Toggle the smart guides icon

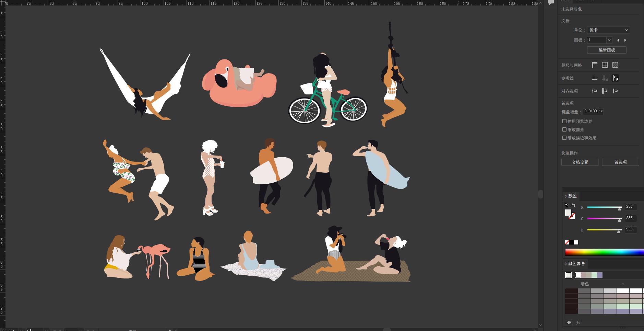tap(615, 78)
